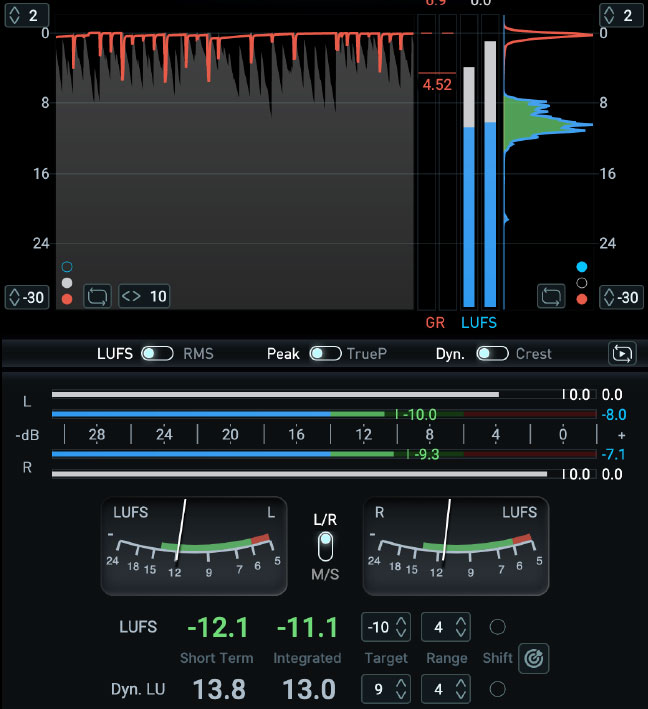Click the R channel peak level bar

[x=324, y=474]
